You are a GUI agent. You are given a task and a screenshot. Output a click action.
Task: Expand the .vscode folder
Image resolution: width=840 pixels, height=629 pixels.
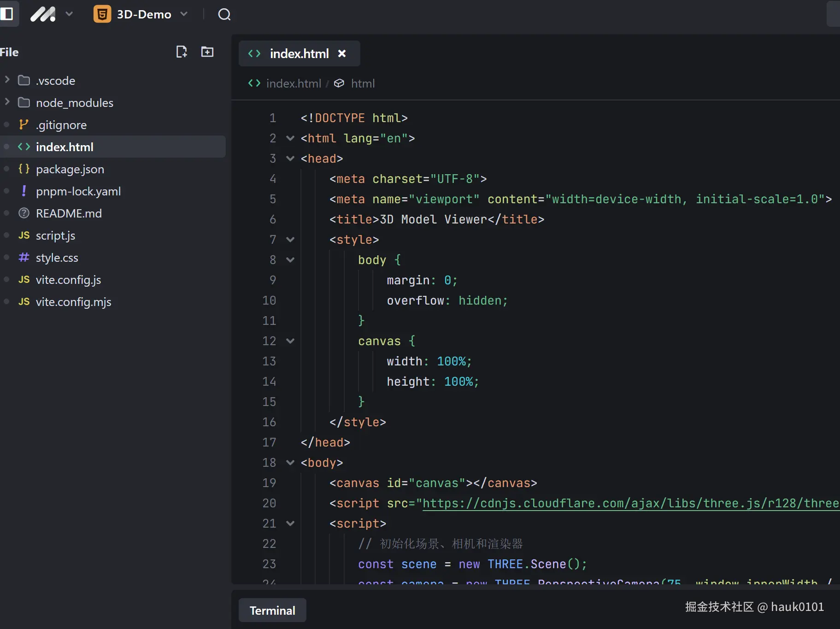pos(7,80)
